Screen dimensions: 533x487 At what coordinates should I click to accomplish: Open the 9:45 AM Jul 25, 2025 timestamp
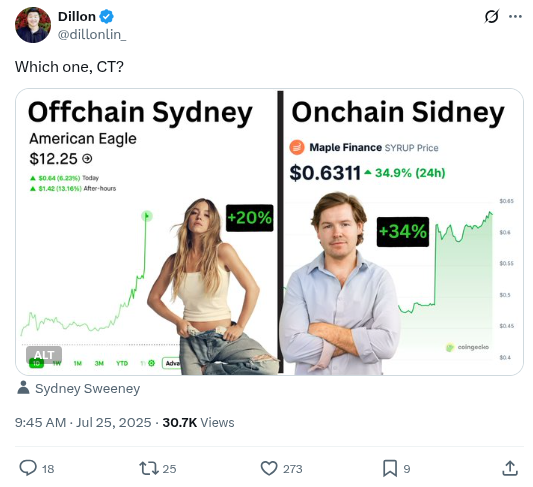tap(83, 423)
